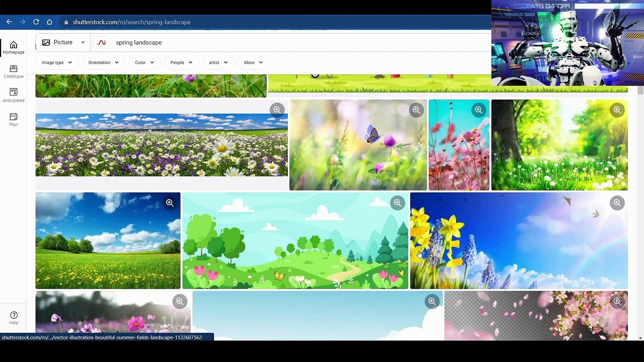Expand the More filters dropdown
Image resolution: width=644 pixels, height=362 pixels.
(x=254, y=62)
